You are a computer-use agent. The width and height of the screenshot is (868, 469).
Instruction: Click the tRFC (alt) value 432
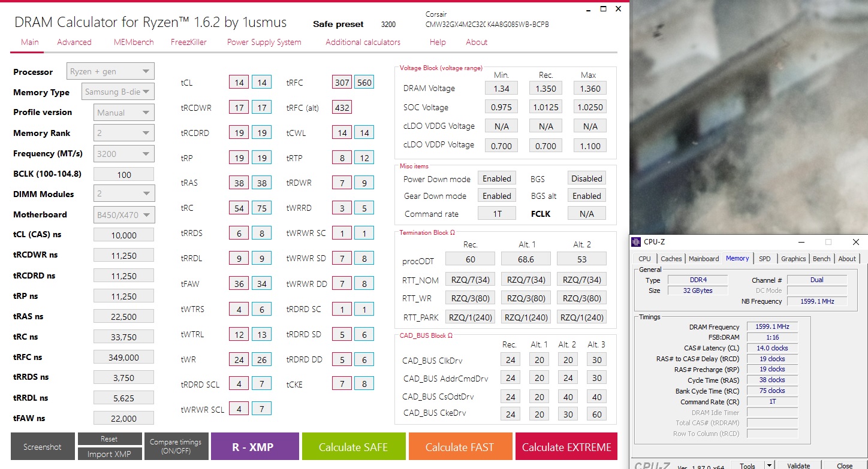(342, 108)
